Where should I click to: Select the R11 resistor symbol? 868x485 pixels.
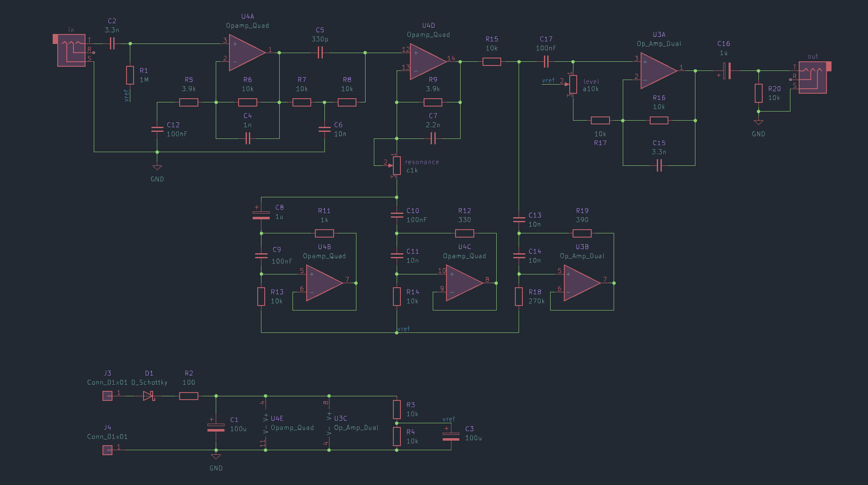coord(324,233)
